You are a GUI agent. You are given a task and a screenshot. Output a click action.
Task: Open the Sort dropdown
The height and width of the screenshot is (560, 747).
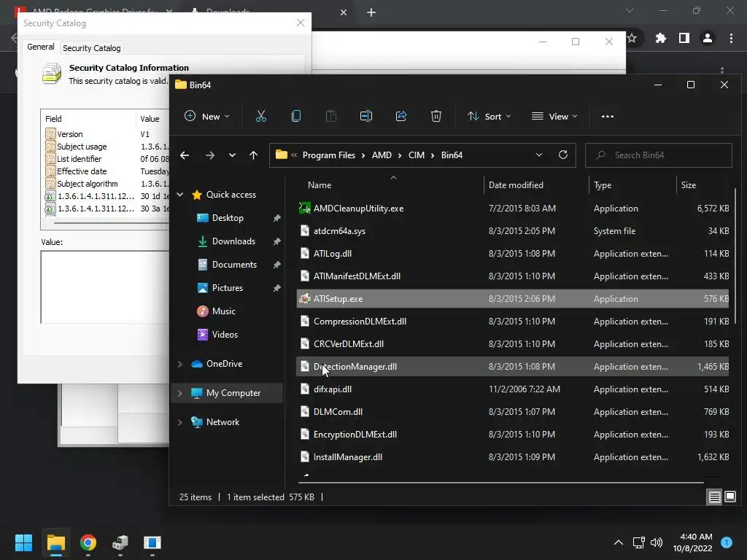click(x=489, y=116)
